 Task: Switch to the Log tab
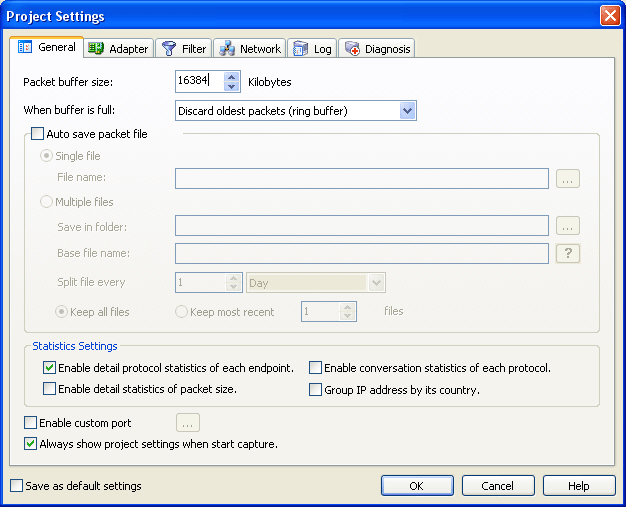312,48
